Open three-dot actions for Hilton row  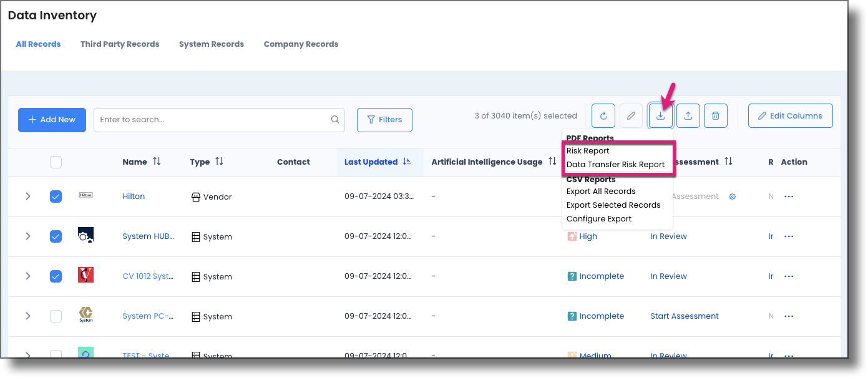click(x=789, y=196)
